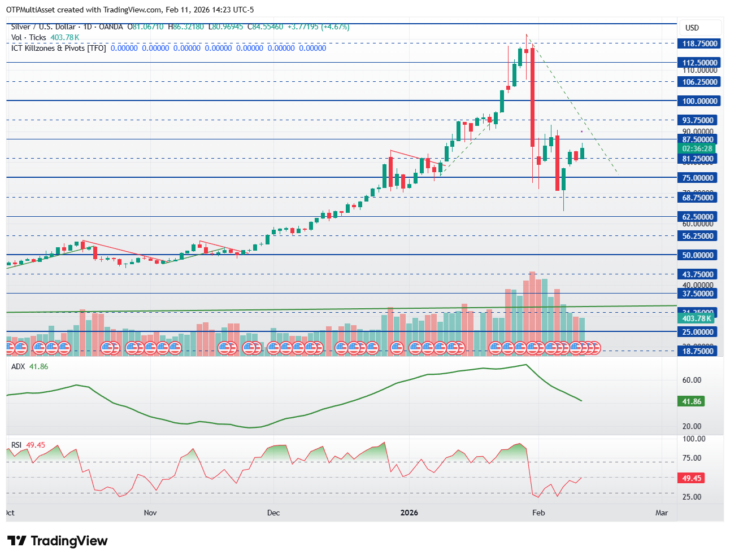Click the 50.00000 price level label
730x560 pixels.
(x=698, y=255)
